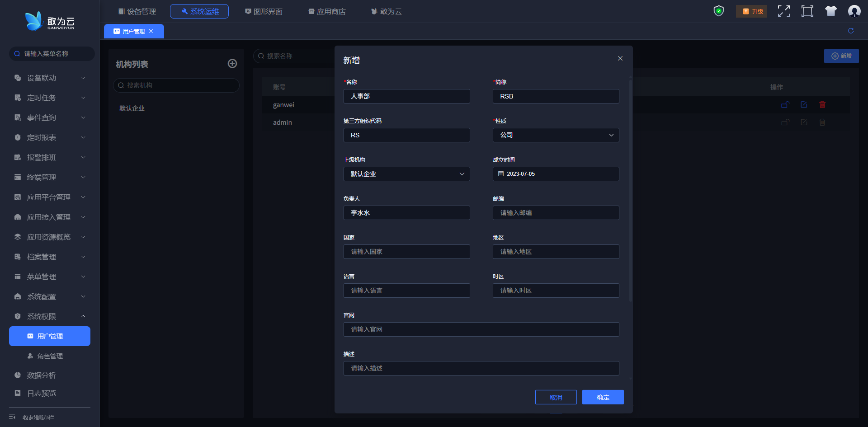Click the dialog's vertical scrollbar

[631, 191]
